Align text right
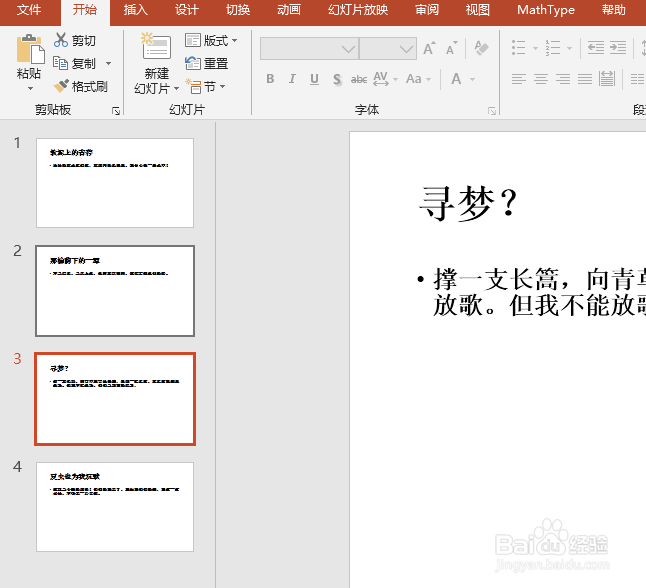This screenshot has height=588, width=646. click(563, 79)
